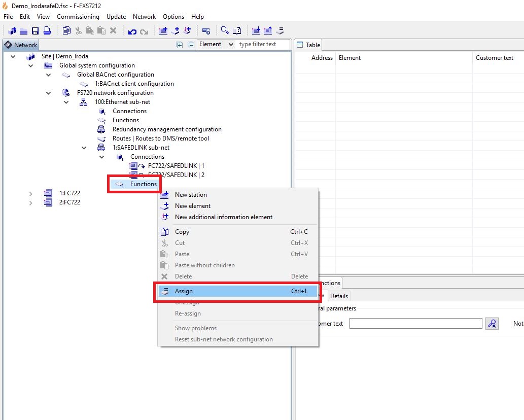The width and height of the screenshot is (524, 420).
Task: Click the New station toolbar icon
Action: 163,31
